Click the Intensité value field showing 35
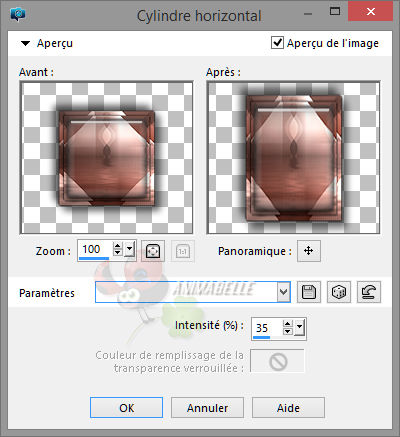Image resolution: width=400 pixels, height=437 pixels. tap(267, 328)
